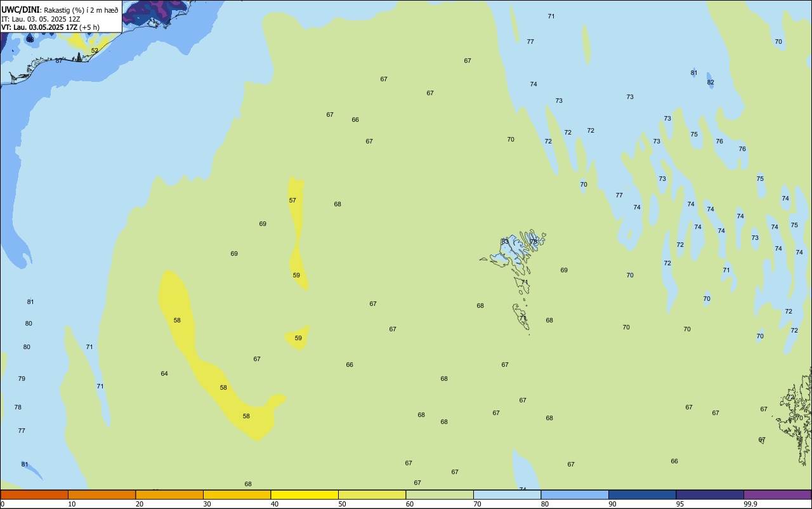Click the 'Rakastig (%) í 2 m hæð' label
Viewport: 812px width, 509px height.
click(x=81, y=10)
